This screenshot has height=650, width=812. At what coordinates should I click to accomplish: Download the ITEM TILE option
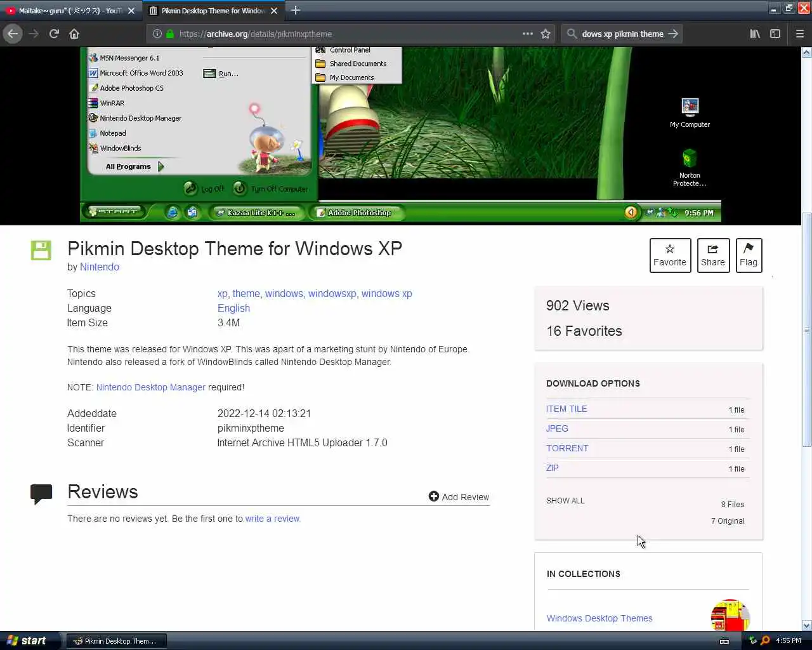click(566, 409)
